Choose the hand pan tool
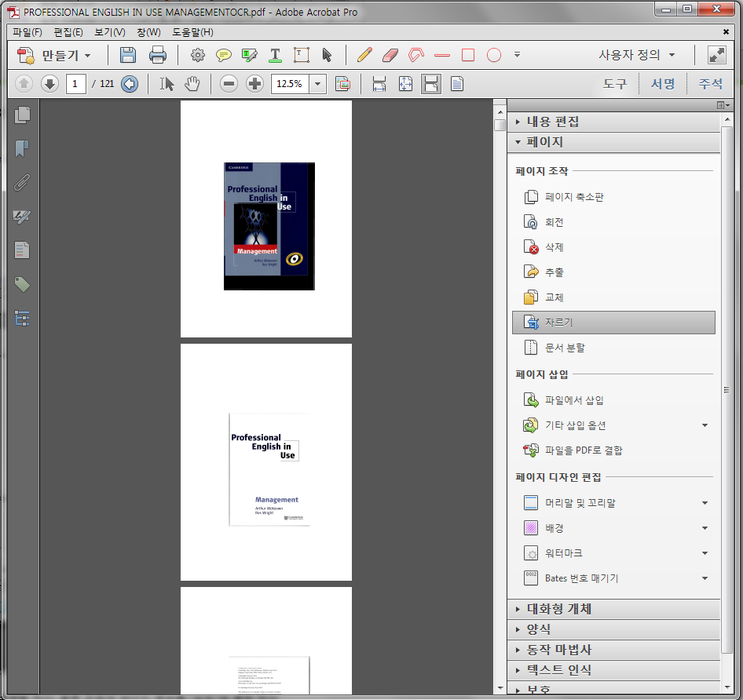This screenshot has width=743, height=700. pyautogui.click(x=192, y=84)
